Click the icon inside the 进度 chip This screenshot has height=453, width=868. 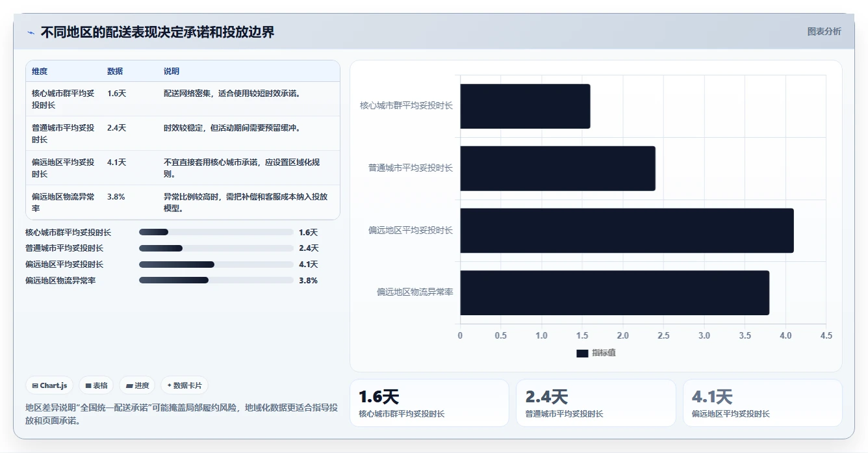tap(129, 385)
